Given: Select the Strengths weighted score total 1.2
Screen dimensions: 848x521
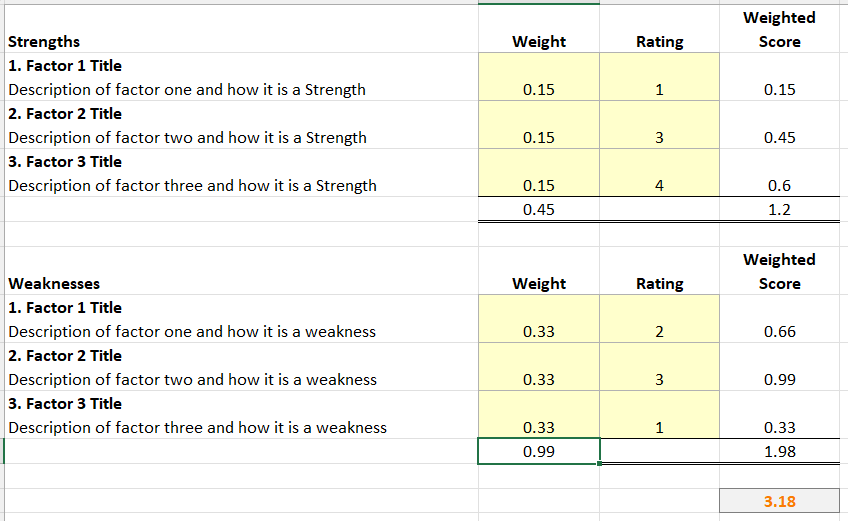Looking at the screenshot, I should point(779,210).
